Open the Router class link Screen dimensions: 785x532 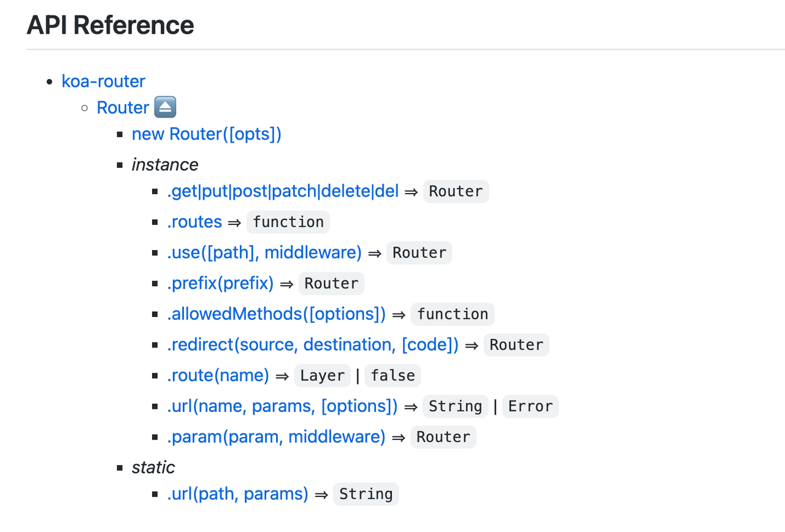click(123, 108)
